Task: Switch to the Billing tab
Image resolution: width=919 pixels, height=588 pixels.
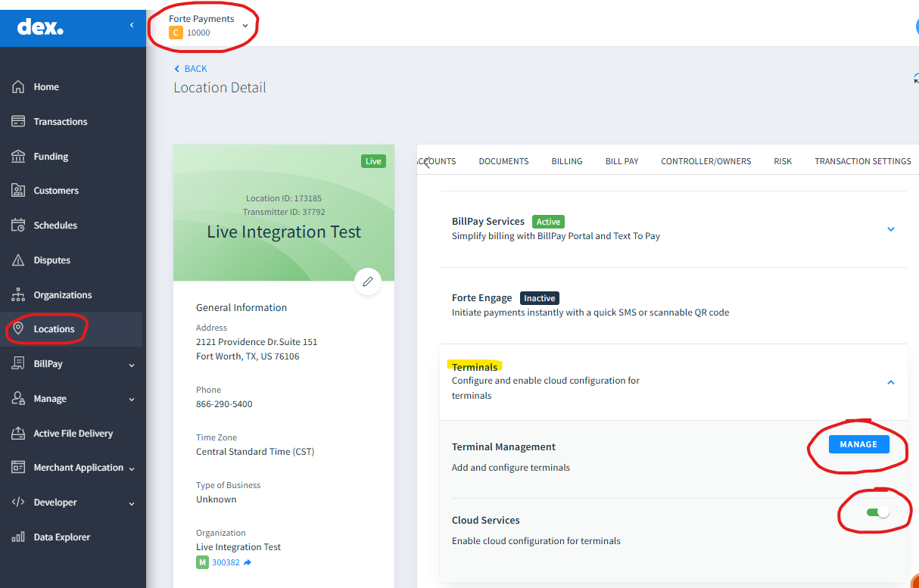Action: [x=567, y=161]
